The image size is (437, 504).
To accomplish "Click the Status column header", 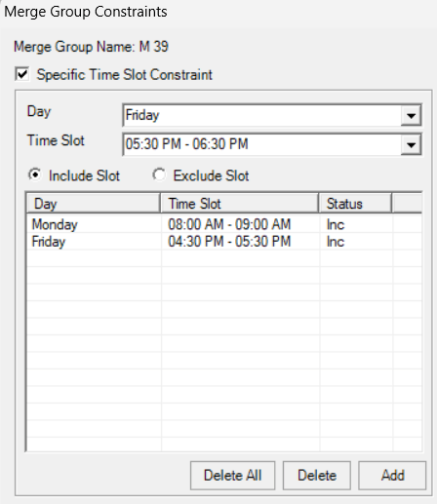I will [355, 204].
